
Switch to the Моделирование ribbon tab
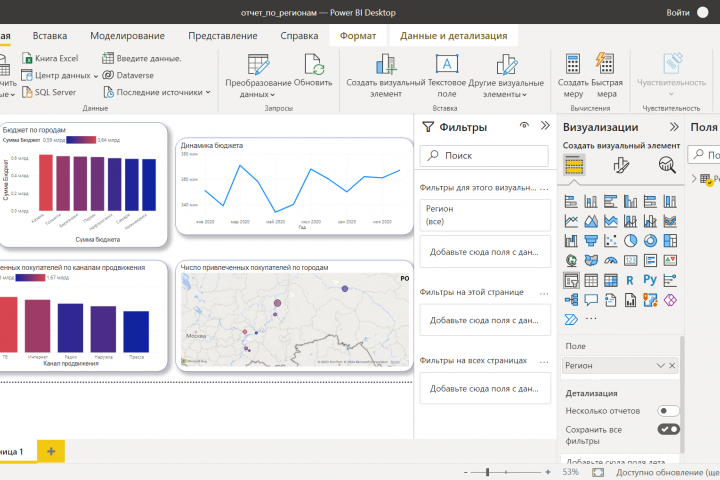point(127,36)
